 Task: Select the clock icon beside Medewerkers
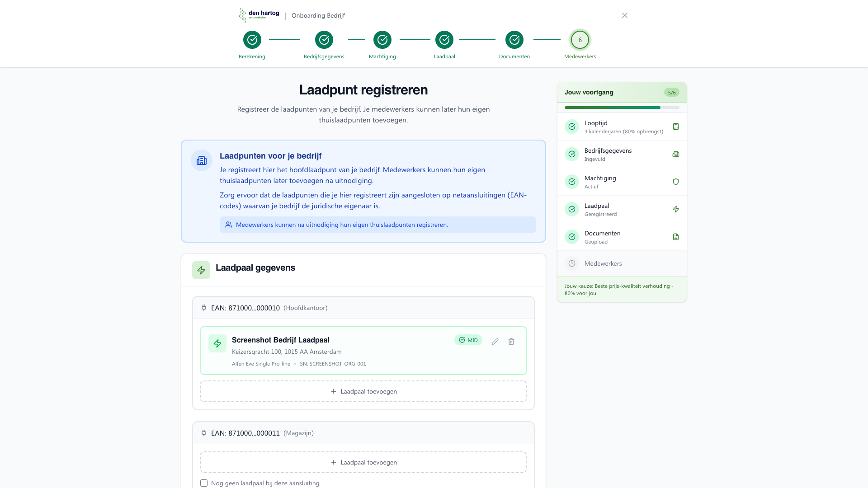pos(571,263)
